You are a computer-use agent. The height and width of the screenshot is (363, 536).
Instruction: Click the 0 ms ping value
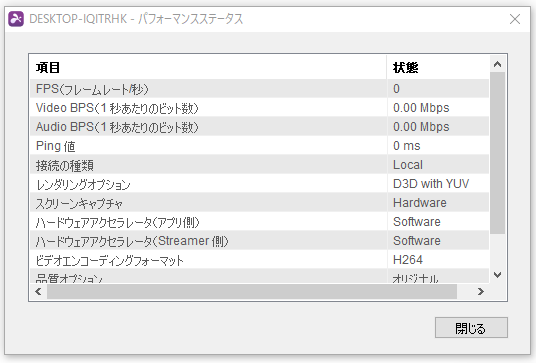[407, 146]
